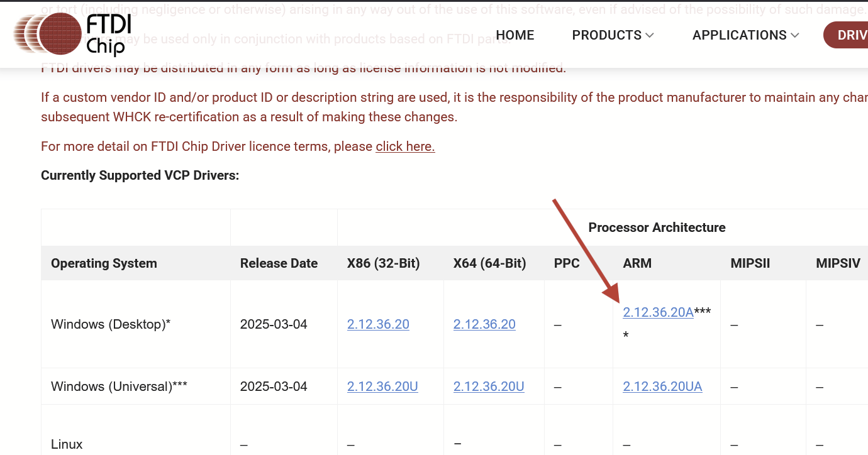
Task: Click release date 2025-03-04 in Windows (Universal) row
Action: tap(274, 386)
